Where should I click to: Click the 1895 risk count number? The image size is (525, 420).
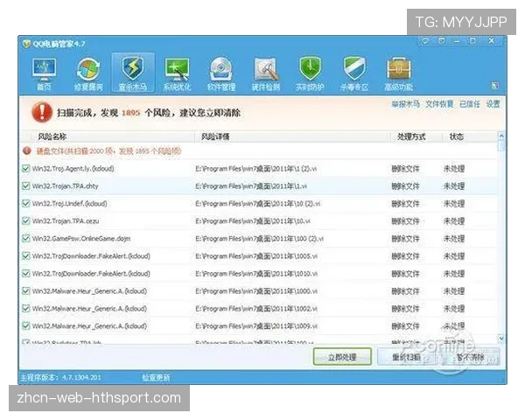tap(130, 113)
